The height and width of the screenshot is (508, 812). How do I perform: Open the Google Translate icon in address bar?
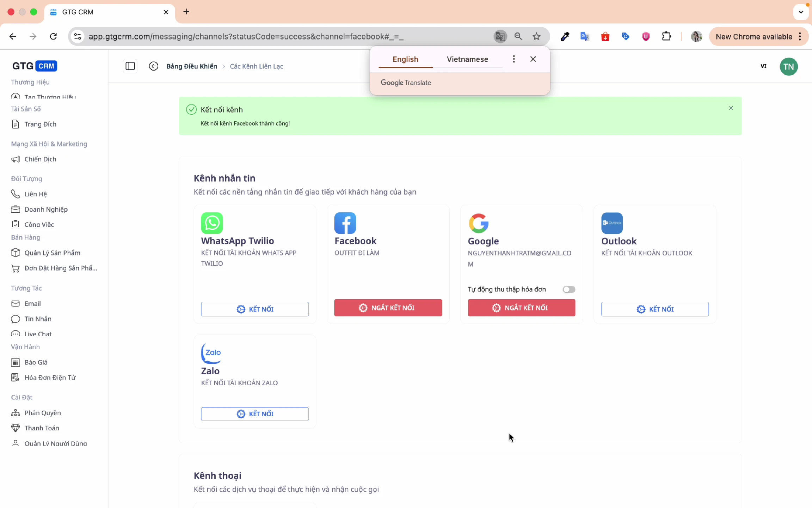coord(500,36)
